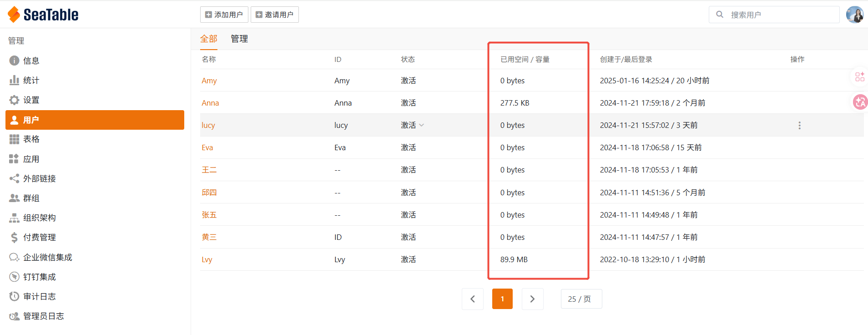Open 组织架构 organization structure
Image resolution: width=868 pixels, height=335 pixels.
click(x=39, y=218)
